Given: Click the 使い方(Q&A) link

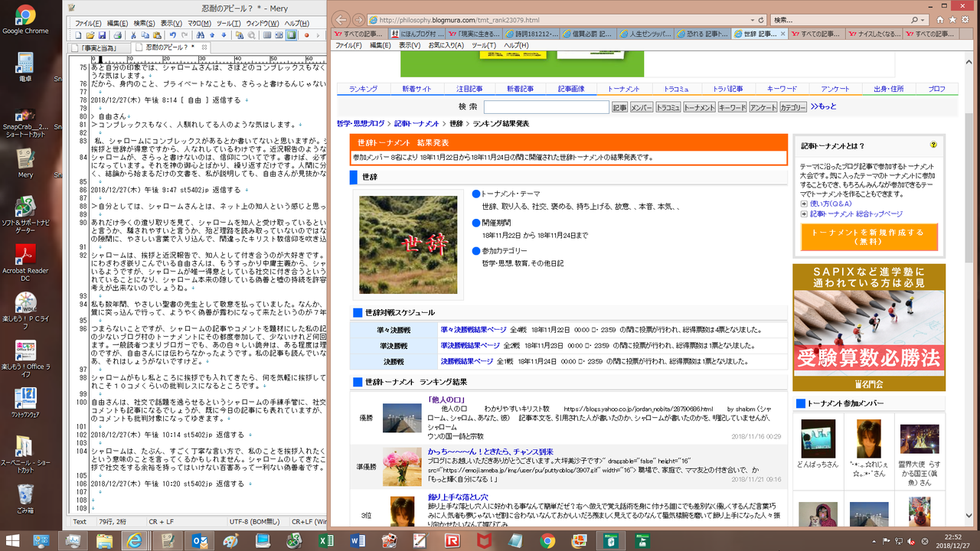Looking at the screenshot, I should click(831, 204).
